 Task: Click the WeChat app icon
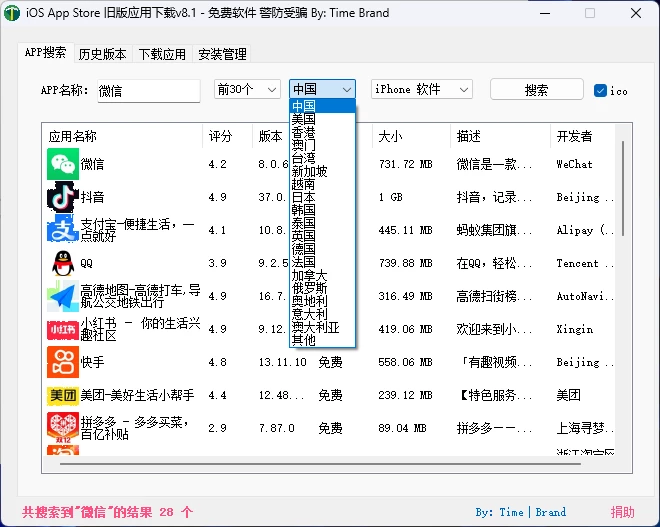coord(63,164)
